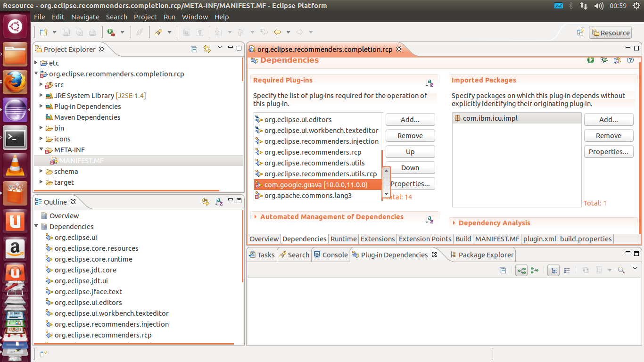The height and width of the screenshot is (362, 644).
Task: Click Add in Required Plug-ins
Action: point(410,120)
